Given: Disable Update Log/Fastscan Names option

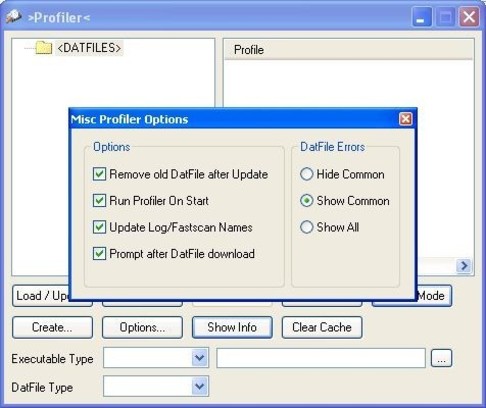Looking at the screenshot, I should coord(99,227).
